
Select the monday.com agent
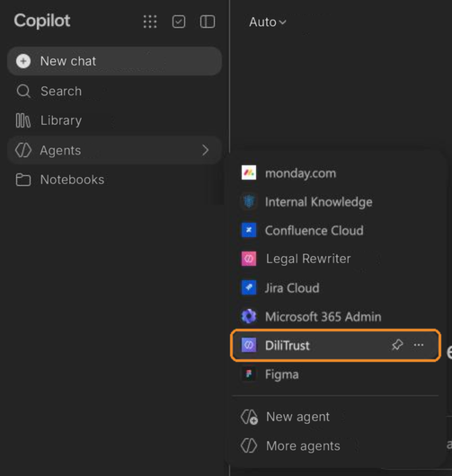[x=336, y=173]
